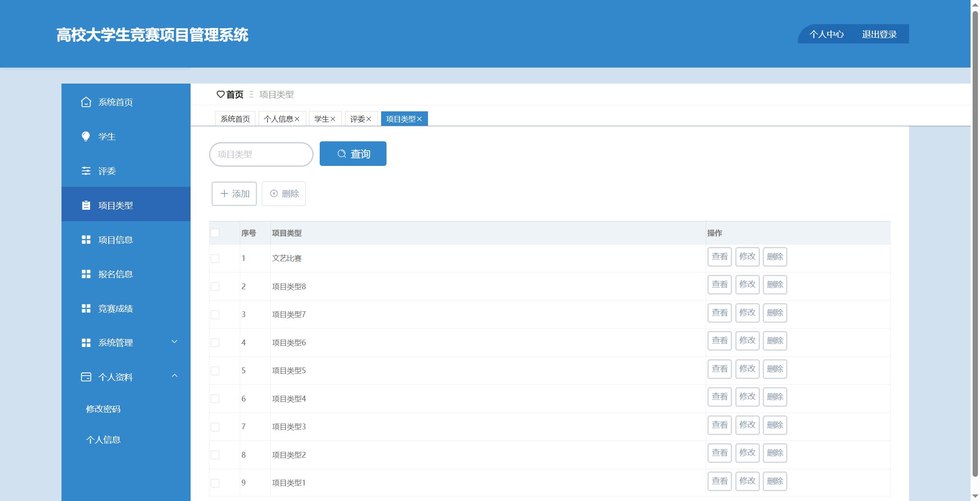Close the 评委 tab with its X
The image size is (980, 501).
(368, 119)
